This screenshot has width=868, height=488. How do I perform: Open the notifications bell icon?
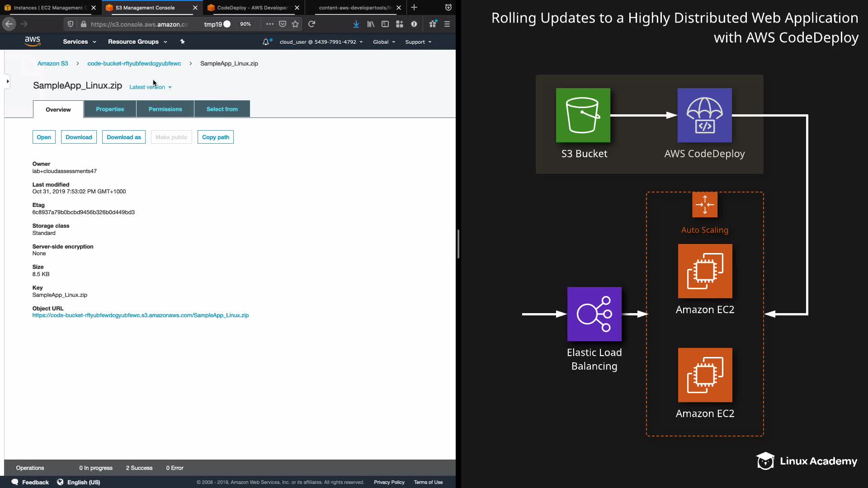click(266, 42)
